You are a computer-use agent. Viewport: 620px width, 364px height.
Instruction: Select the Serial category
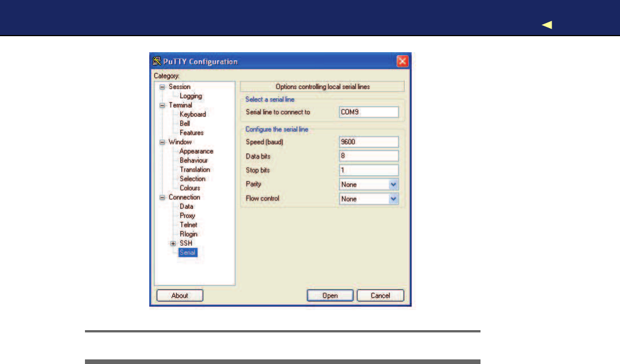(x=187, y=253)
